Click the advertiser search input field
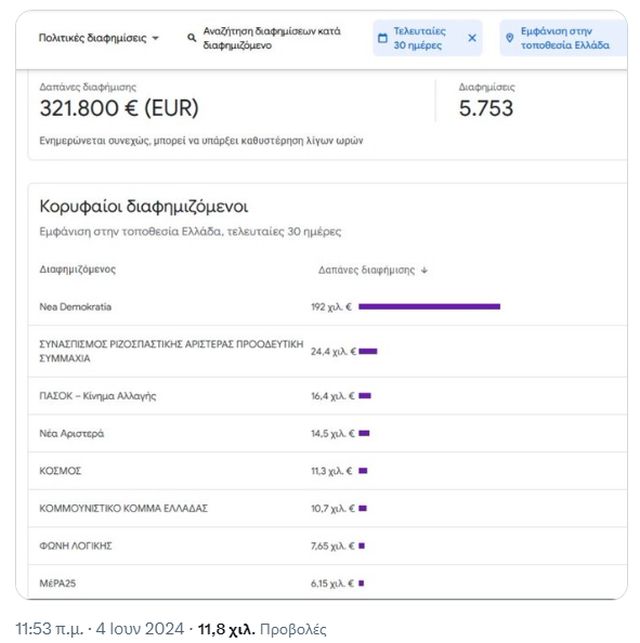The width and height of the screenshot is (640, 643). pyautogui.click(x=272, y=38)
